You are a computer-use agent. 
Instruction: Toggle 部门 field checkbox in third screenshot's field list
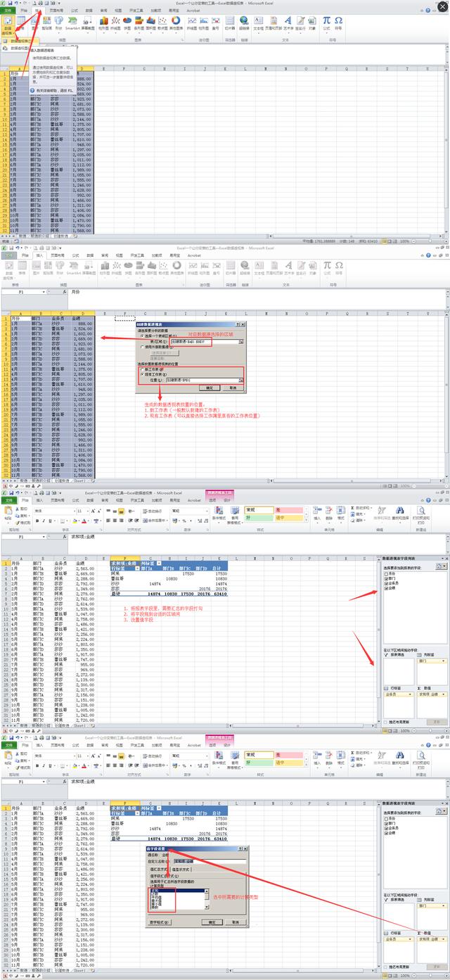(386, 578)
